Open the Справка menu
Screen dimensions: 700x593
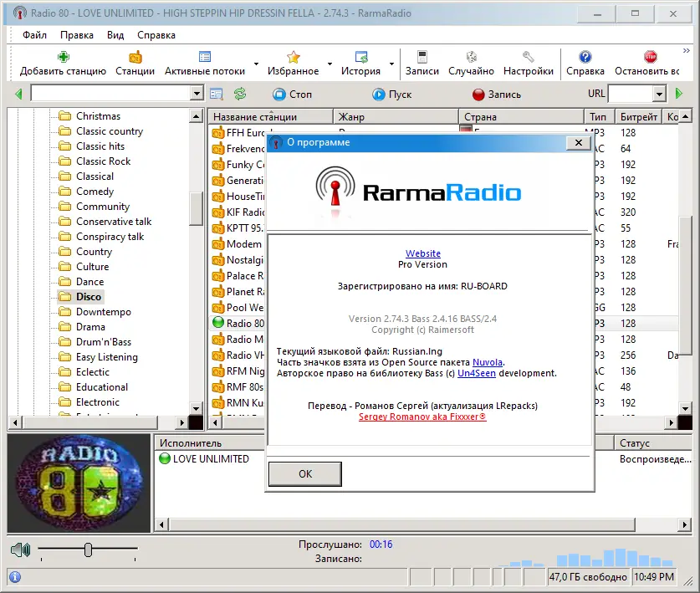click(x=156, y=35)
